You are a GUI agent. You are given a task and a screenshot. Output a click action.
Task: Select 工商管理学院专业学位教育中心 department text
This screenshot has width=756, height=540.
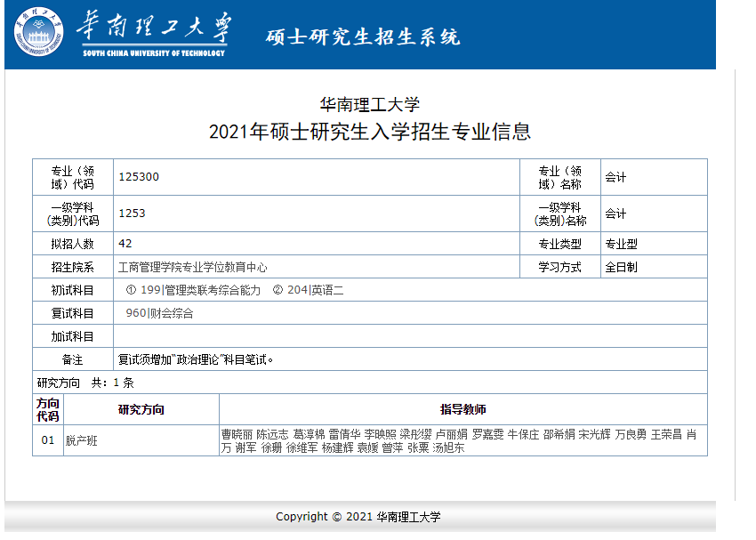(193, 267)
